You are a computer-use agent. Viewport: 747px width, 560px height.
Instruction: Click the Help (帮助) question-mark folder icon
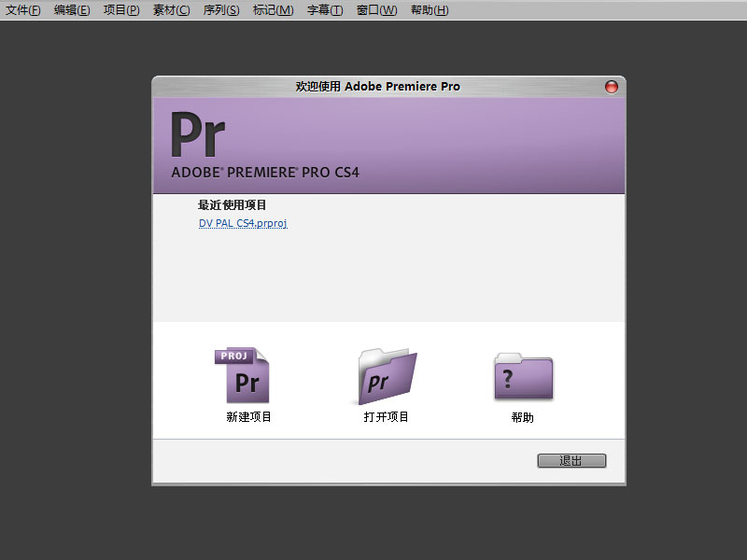[x=524, y=376]
